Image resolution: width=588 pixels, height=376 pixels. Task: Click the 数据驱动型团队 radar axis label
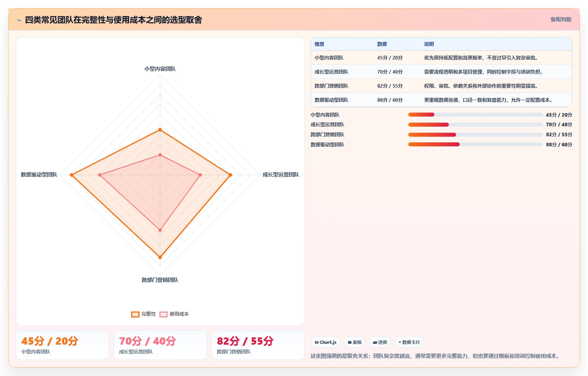point(39,175)
